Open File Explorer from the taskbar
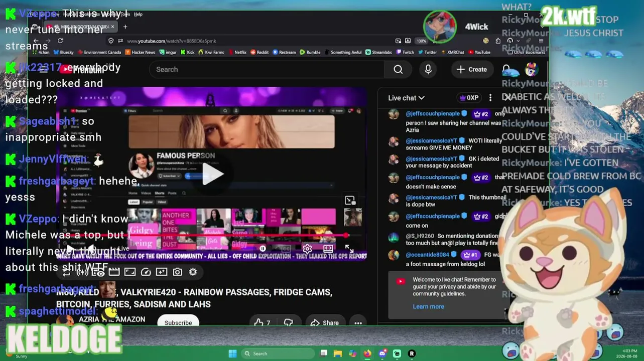Image resolution: width=644 pixels, height=361 pixels. (338, 353)
